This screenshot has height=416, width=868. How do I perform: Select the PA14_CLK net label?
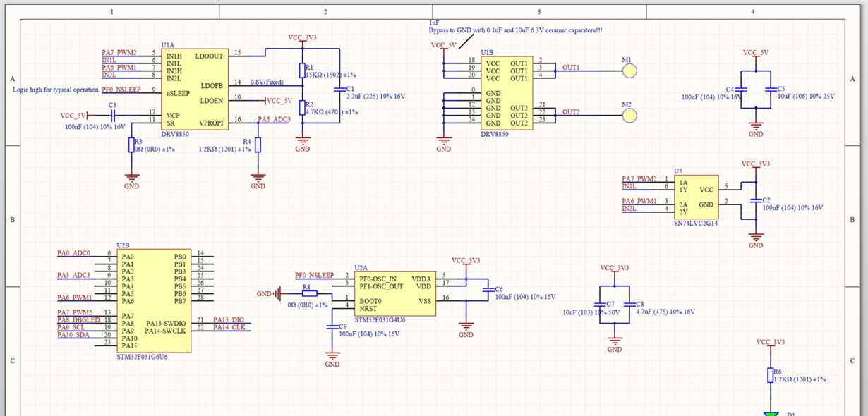pyautogui.click(x=229, y=327)
